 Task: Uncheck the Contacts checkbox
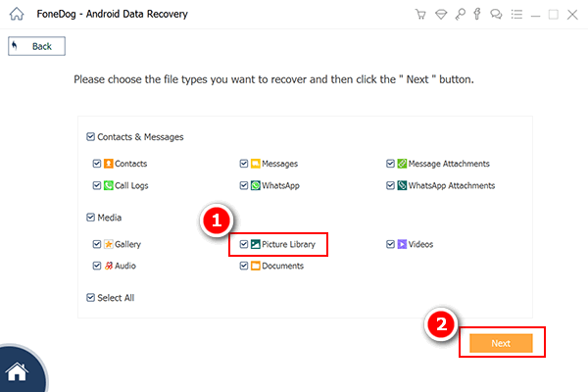pos(96,164)
